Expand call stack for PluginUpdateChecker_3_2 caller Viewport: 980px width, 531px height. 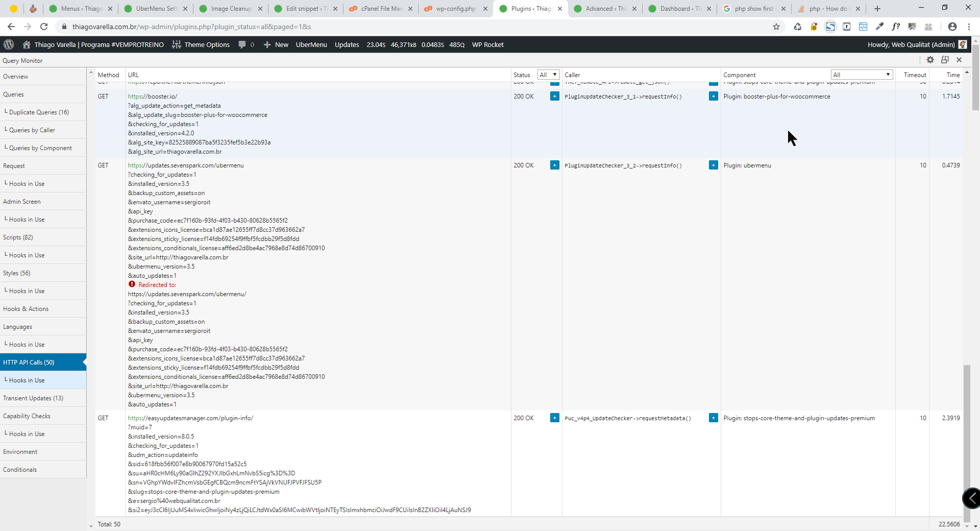[x=713, y=165]
